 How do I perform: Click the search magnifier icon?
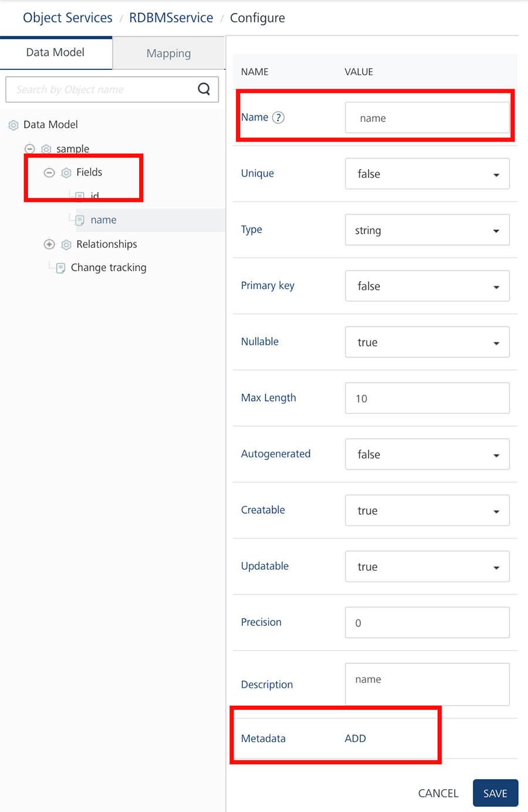coord(204,89)
